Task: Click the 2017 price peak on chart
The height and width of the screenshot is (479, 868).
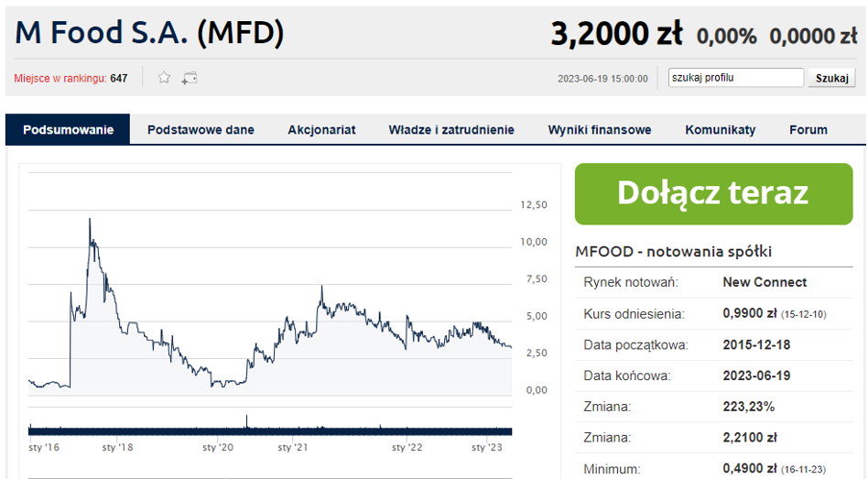Action: (x=90, y=220)
